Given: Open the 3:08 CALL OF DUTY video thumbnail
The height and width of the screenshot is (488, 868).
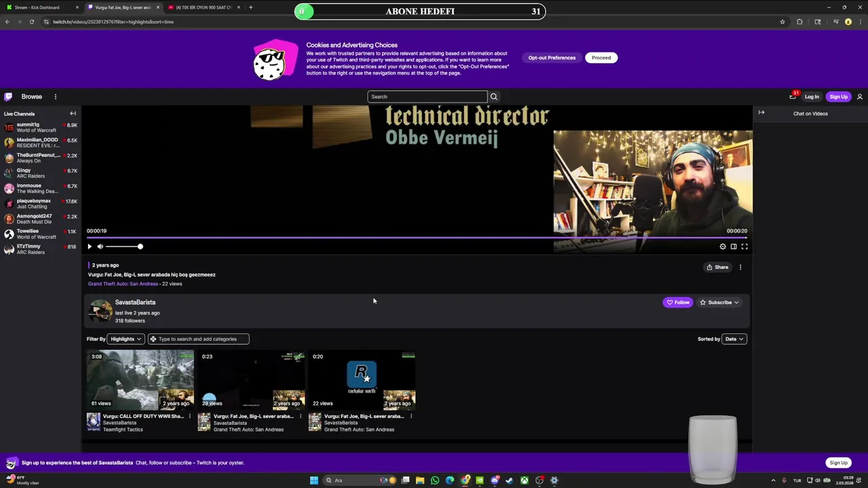Looking at the screenshot, I should click(140, 380).
